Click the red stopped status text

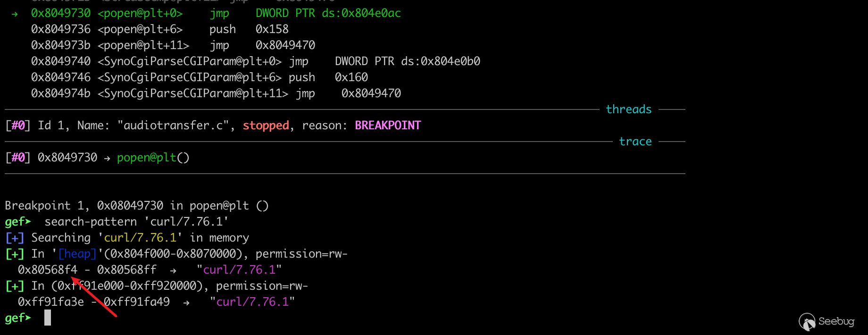[266, 126]
